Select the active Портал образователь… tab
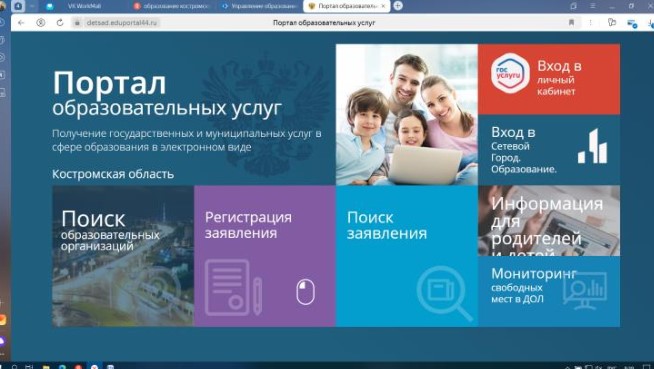 (346, 6)
